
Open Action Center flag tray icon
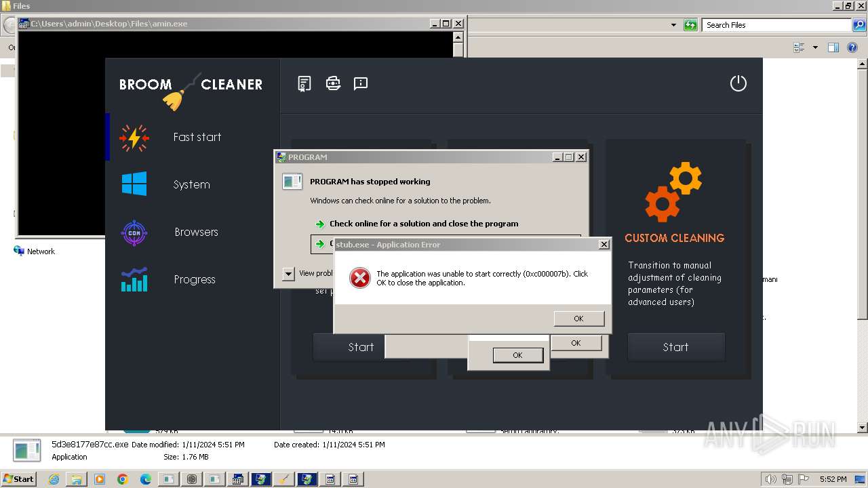point(804,479)
